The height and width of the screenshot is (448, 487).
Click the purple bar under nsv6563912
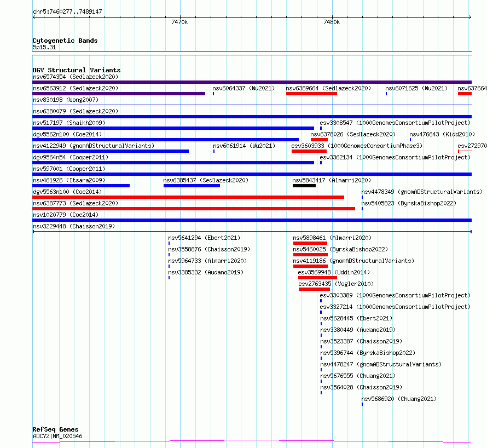pyautogui.click(x=119, y=94)
